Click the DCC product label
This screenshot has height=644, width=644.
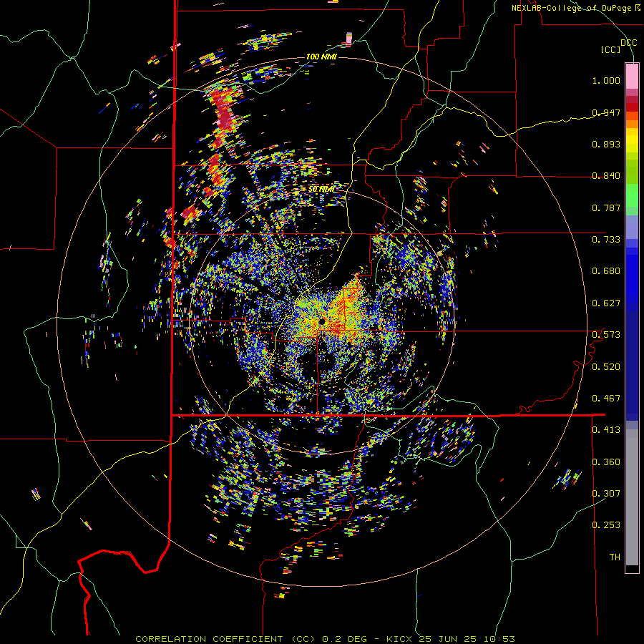click(628, 43)
